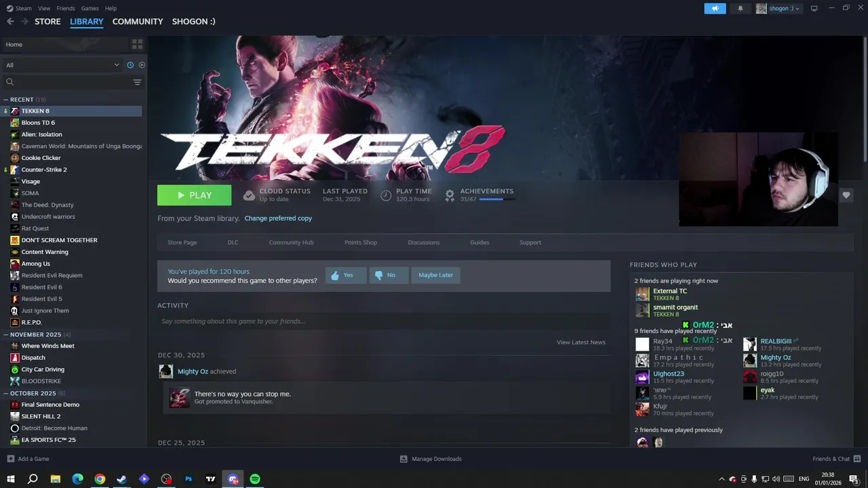
Task: Click the recent clock filter icon
Action: click(x=130, y=65)
